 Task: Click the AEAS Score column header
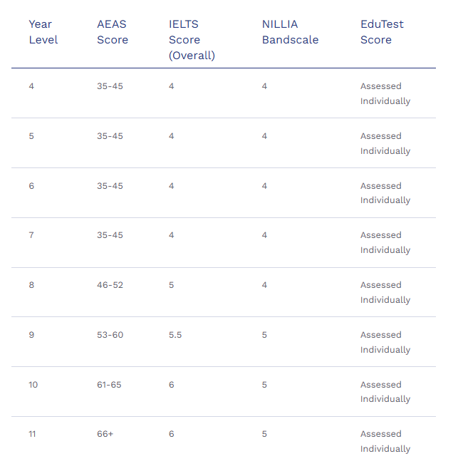coord(113,32)
